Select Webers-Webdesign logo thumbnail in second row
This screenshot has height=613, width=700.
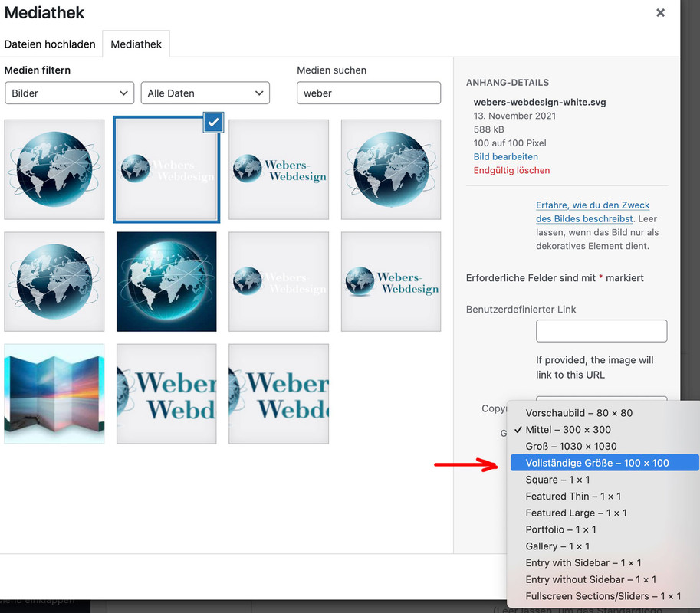[391, 281]
